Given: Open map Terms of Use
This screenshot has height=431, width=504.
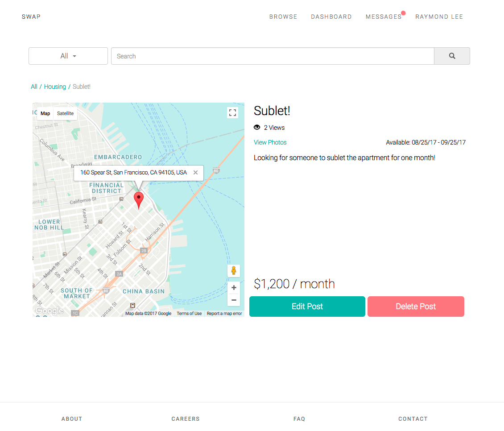Looking at the screenshot, I should click(x=189, y=313).
